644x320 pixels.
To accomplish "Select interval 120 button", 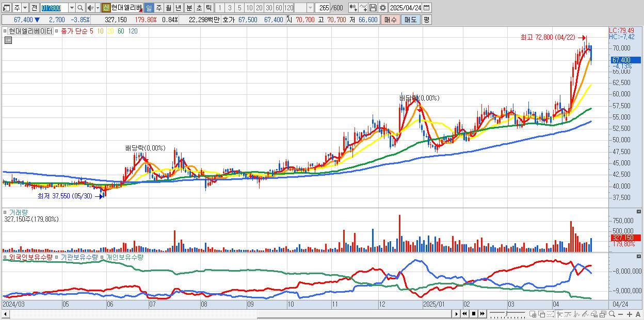I will pos(288,8).
